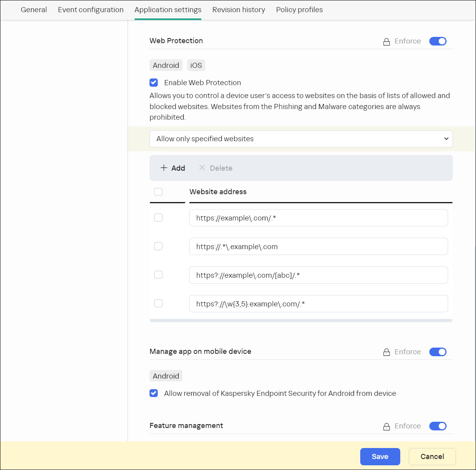
Task: Toggle the Feature management Enforce switch
Action: (x=438, y=426)
